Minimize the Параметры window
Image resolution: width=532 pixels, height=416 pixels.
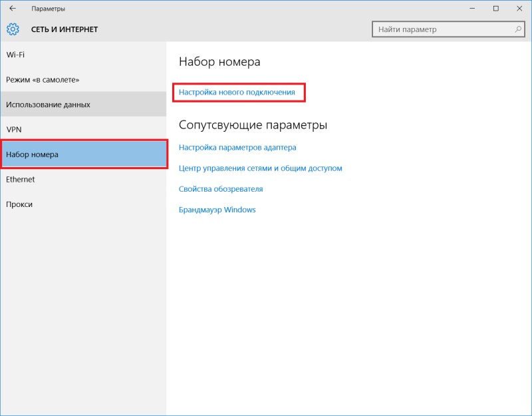coord(472,9)
